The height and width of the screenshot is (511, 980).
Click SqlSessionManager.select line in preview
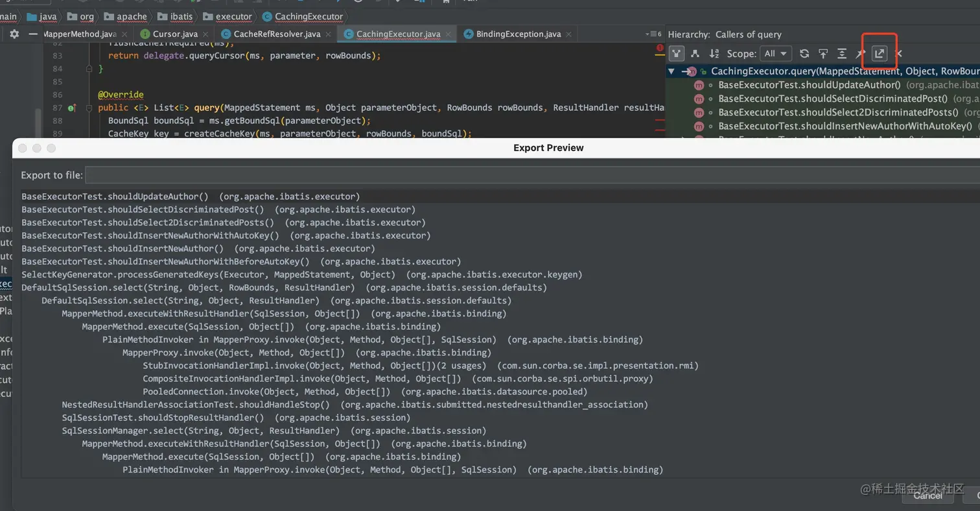tap(274, 430)
